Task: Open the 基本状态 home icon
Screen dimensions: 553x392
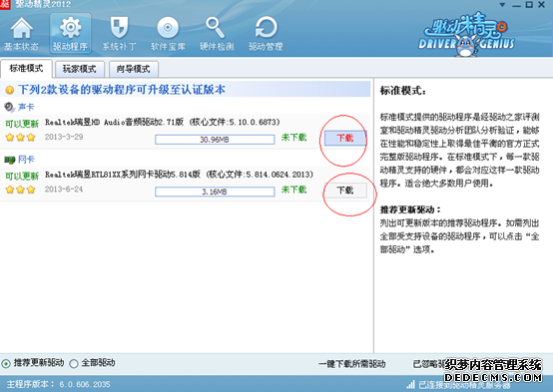Action: coord(22,28)
